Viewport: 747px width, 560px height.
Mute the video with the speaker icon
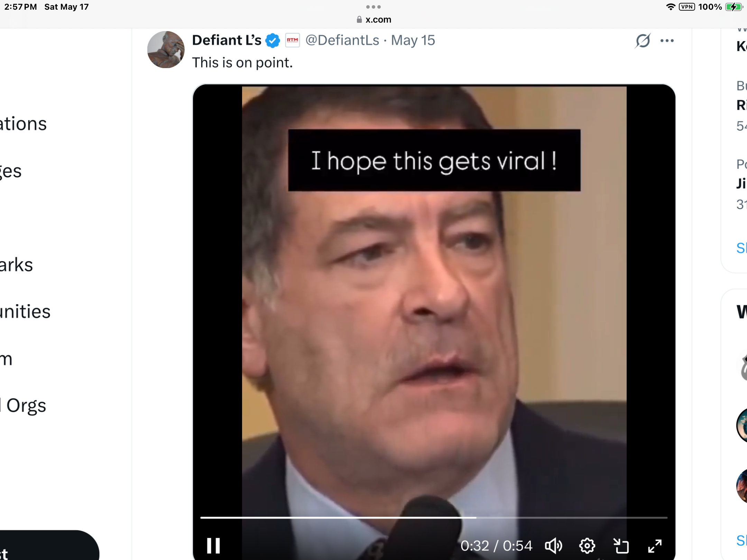553,546
